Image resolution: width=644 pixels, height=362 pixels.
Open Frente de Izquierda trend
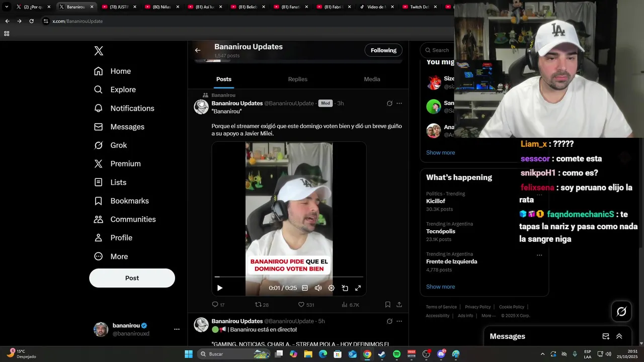(452, 261)
